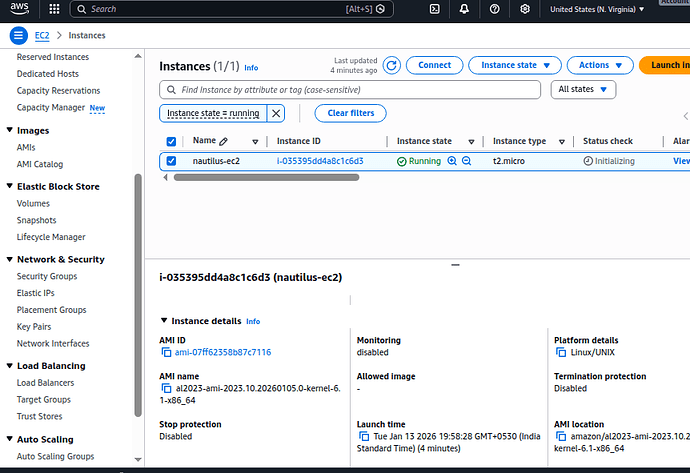Open AMIs in sidebar
The width and height of the screenshot is (690, 473).
pyautogui.click(x=26, y=147)
